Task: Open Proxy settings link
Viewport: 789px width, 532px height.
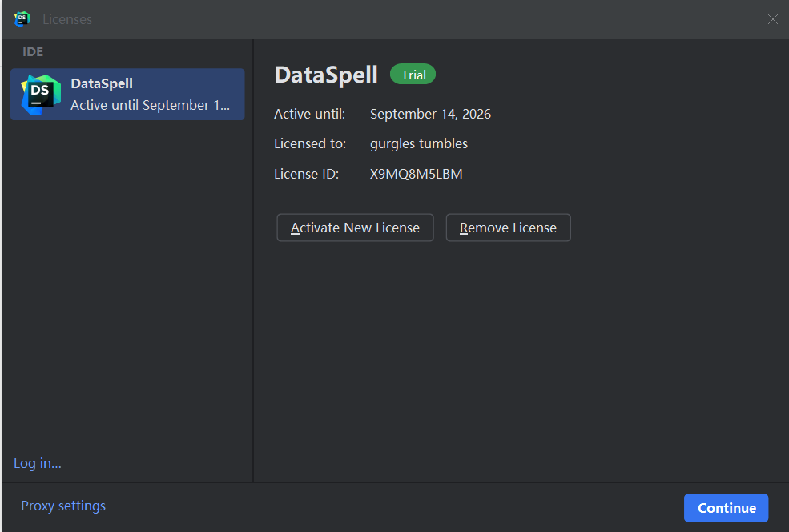Action: (x=63, y=506)
